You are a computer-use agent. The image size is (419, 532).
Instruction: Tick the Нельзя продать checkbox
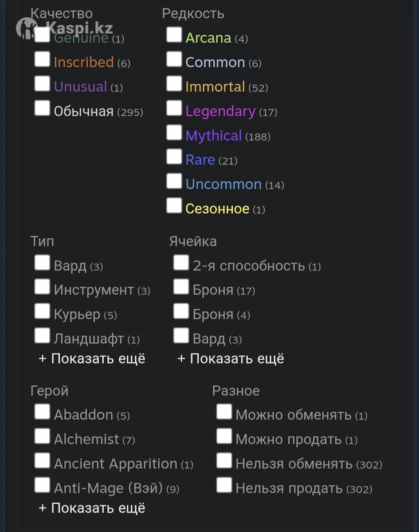point(224,485)
